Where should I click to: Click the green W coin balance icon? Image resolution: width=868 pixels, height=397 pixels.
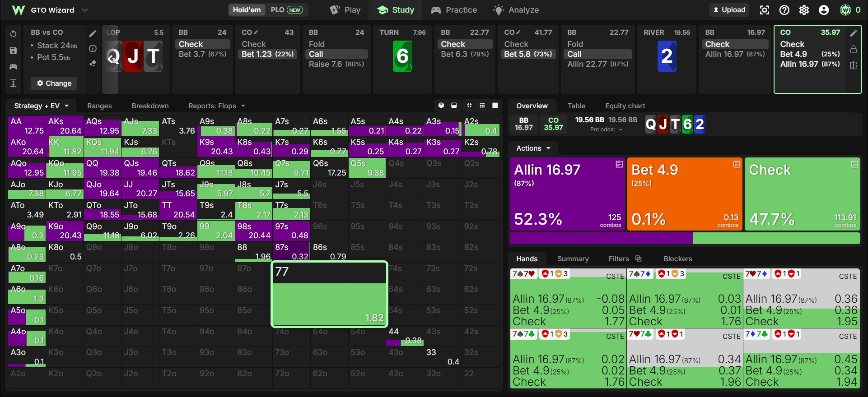[x=845, y=10]
